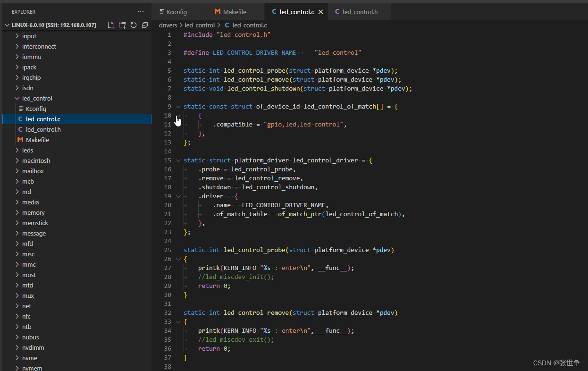The image size is (588, 371).
Task: Expand the mailbox folder
Action: pos(17,171)
